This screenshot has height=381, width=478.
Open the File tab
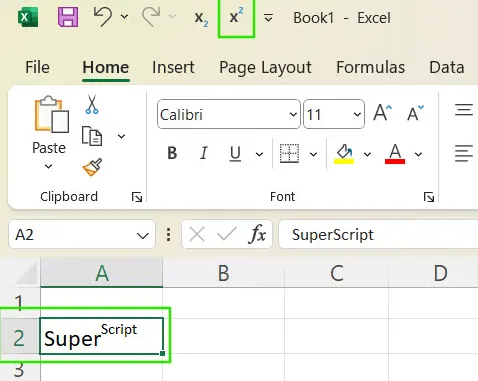[37, 67]
